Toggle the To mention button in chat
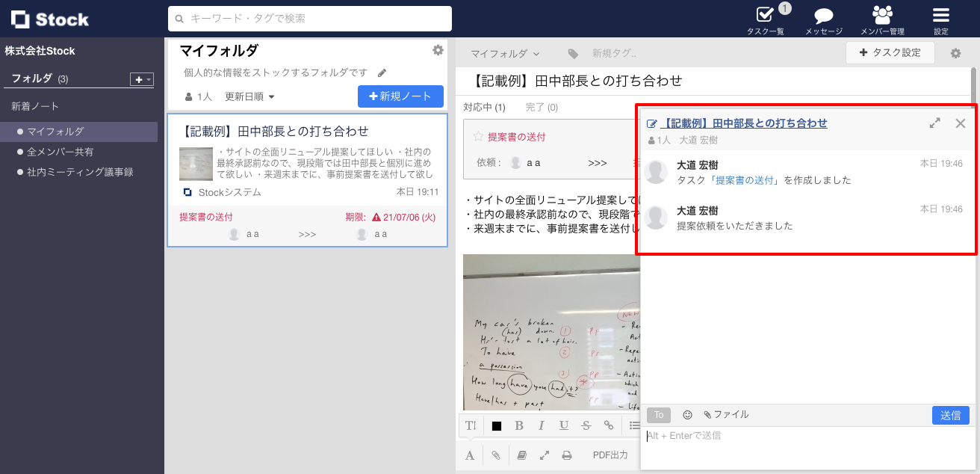The image size is (980, 474). [x=658, y=414]
